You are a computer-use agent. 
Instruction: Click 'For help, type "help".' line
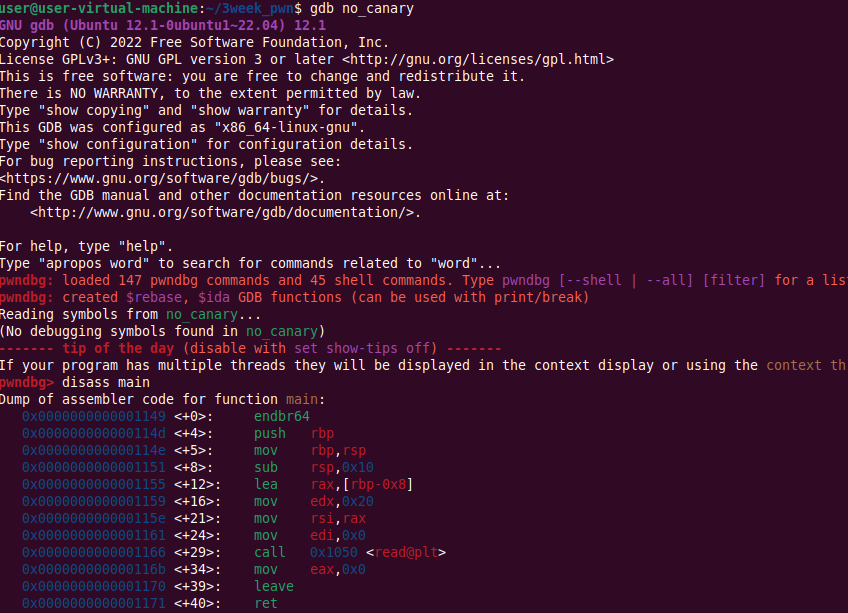(x=87, y=247)
